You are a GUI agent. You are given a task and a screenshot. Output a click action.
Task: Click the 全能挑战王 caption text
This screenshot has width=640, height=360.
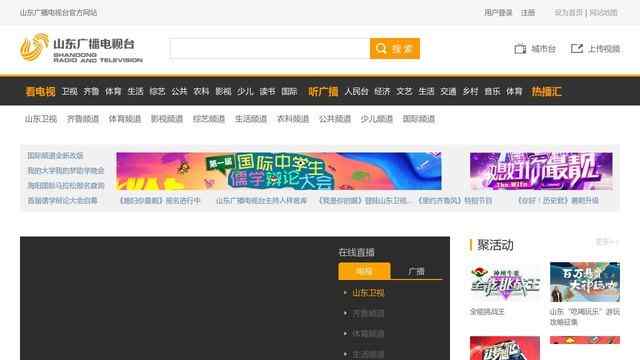click(x=487, y=311)
